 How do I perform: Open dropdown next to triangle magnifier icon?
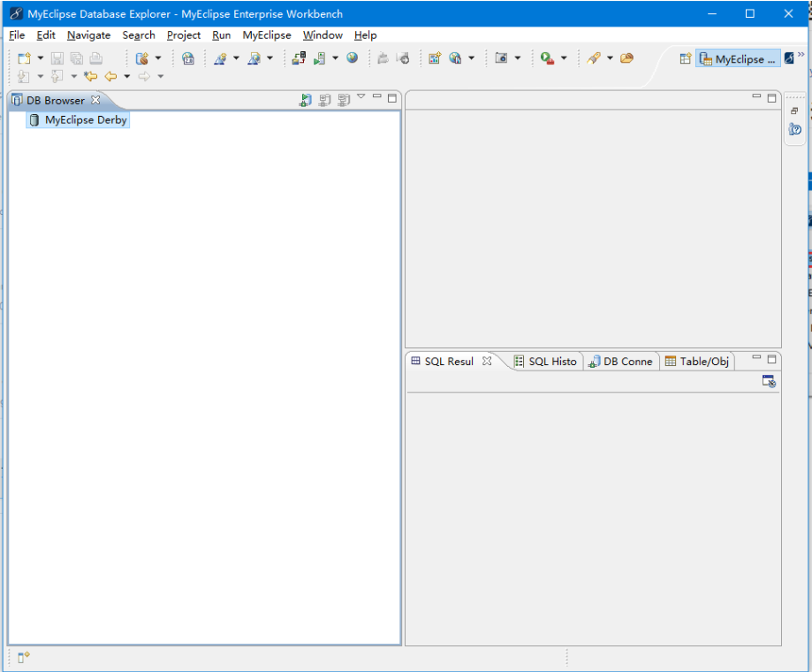pyautogui.click(x=269, y=58)
